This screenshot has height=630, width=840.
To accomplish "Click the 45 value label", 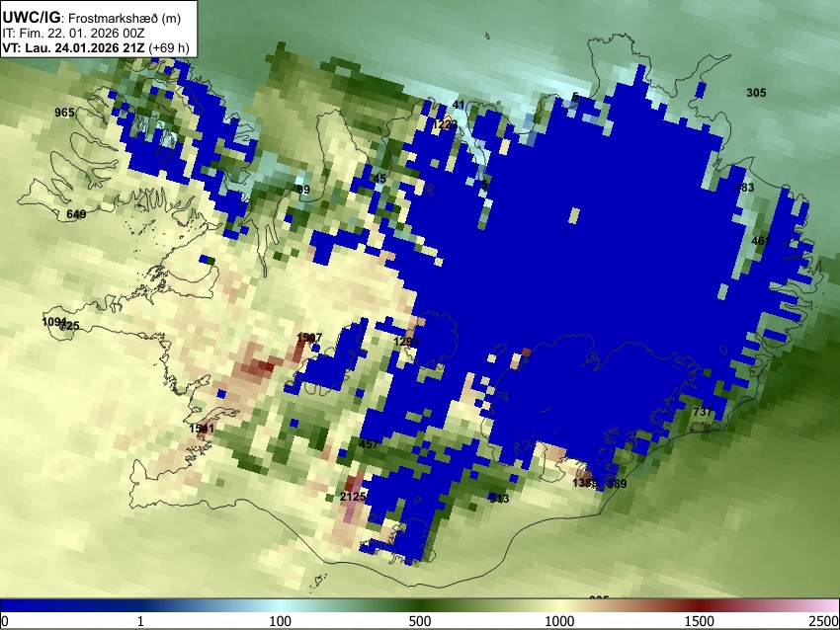I will [379, 179].
